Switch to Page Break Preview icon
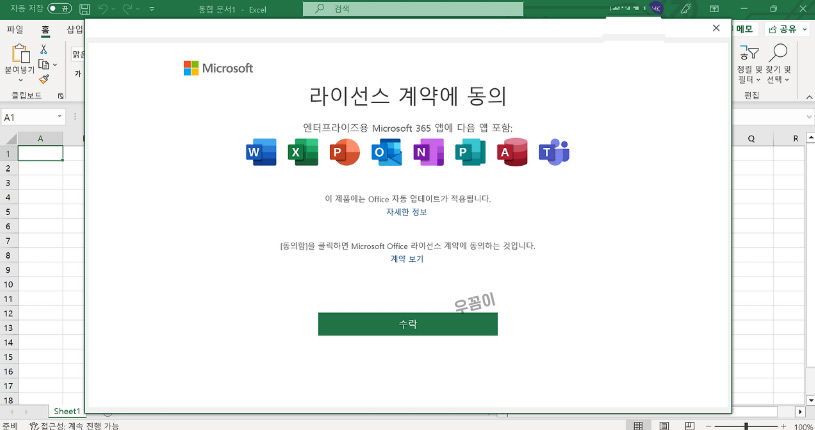This screenshot has height=430, width=815. point(689,426)
